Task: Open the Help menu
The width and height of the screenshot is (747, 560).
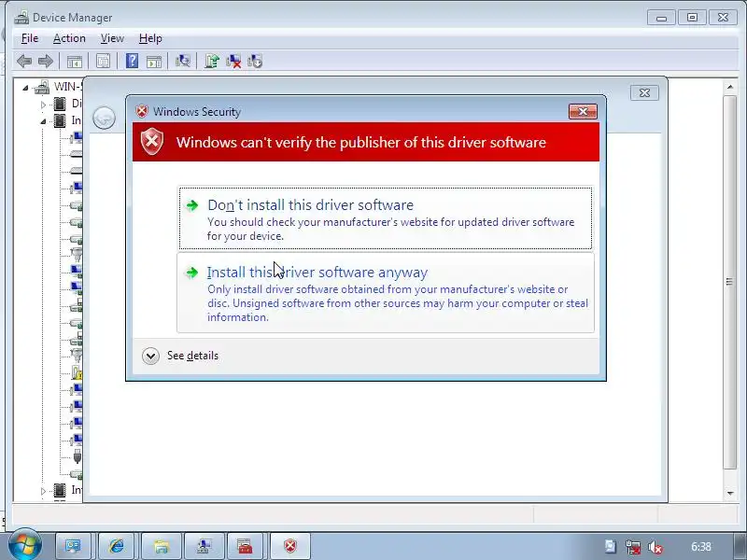Action: point(150,38)
